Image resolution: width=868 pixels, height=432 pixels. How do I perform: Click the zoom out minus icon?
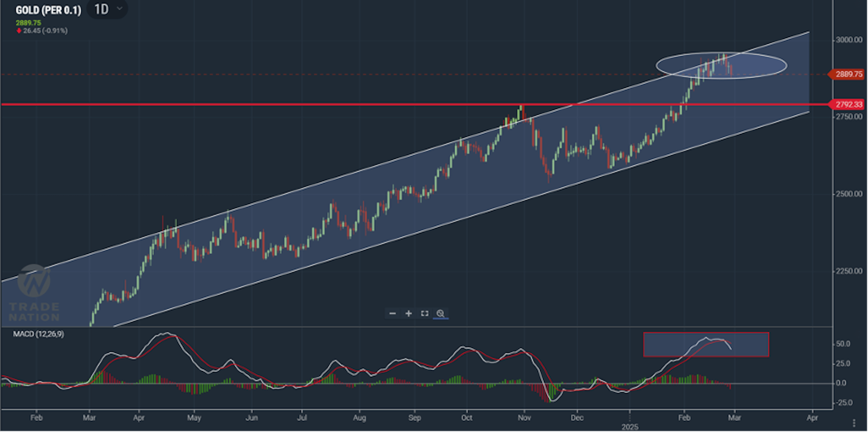(393, 314)
